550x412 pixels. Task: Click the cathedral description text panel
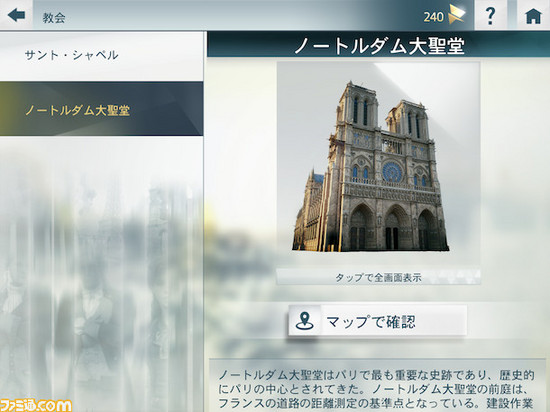[378, 385]
